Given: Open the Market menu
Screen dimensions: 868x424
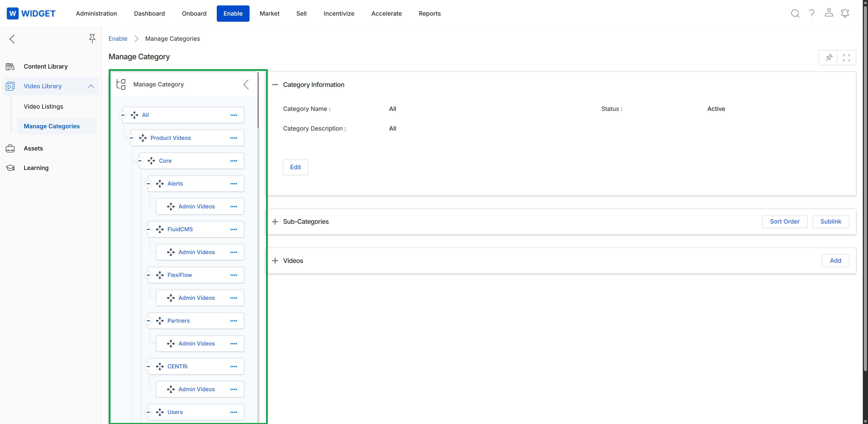Looking at the screenshot, I should (x=270, y=14).
